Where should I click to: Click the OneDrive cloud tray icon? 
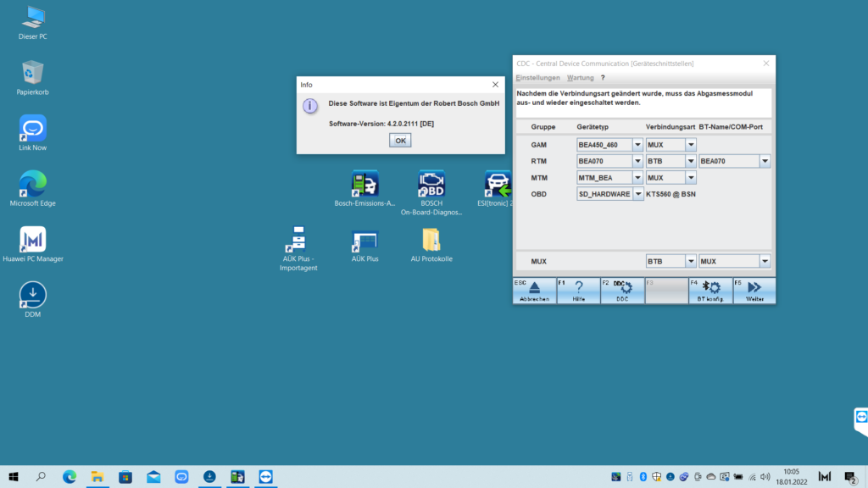click(711, 476)
